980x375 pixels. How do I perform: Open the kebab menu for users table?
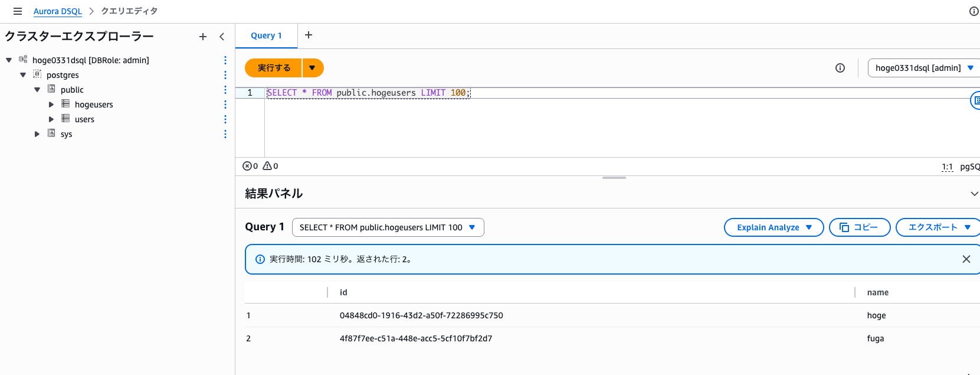tap(225, 119)
